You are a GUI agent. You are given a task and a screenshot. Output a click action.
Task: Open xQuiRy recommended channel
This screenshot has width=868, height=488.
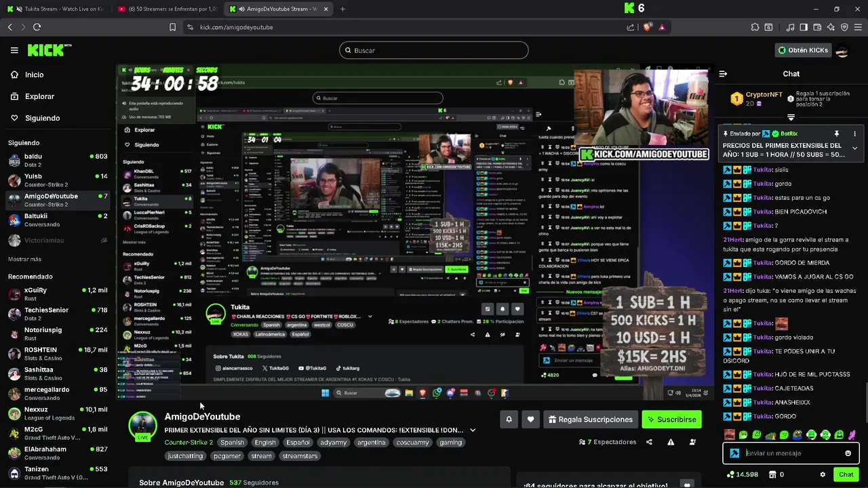57,294
